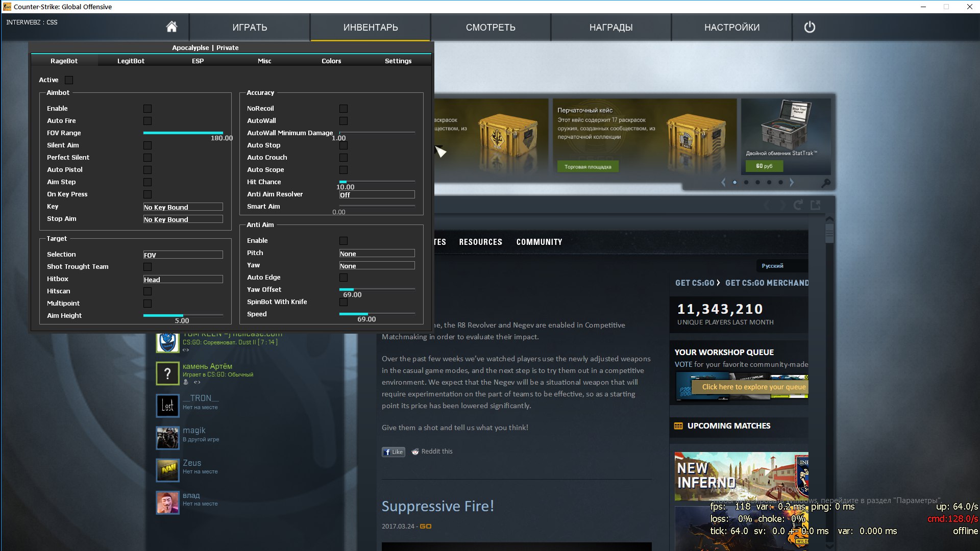Toggle Silent Aim checkbox
The image size is (980, 551).
148,145
